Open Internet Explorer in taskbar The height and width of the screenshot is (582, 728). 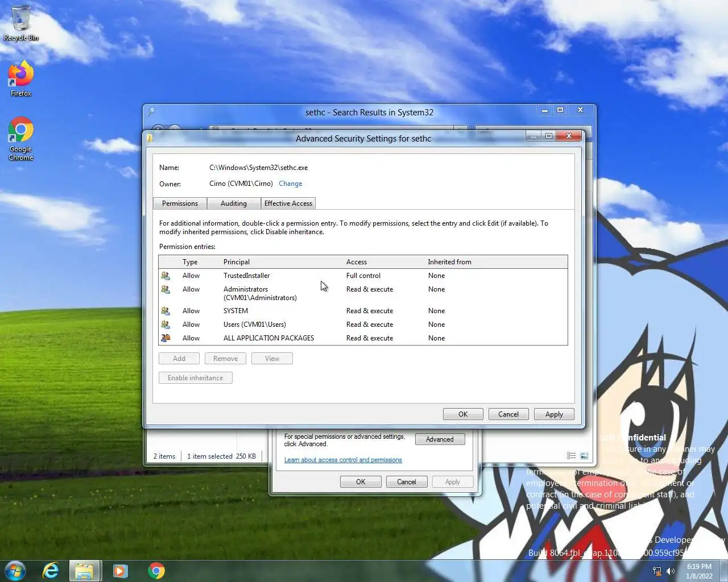(x=51, y=571)
